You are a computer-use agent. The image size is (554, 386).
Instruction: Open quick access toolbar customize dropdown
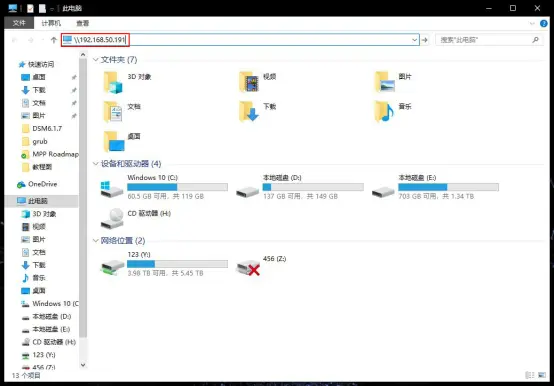52,8
